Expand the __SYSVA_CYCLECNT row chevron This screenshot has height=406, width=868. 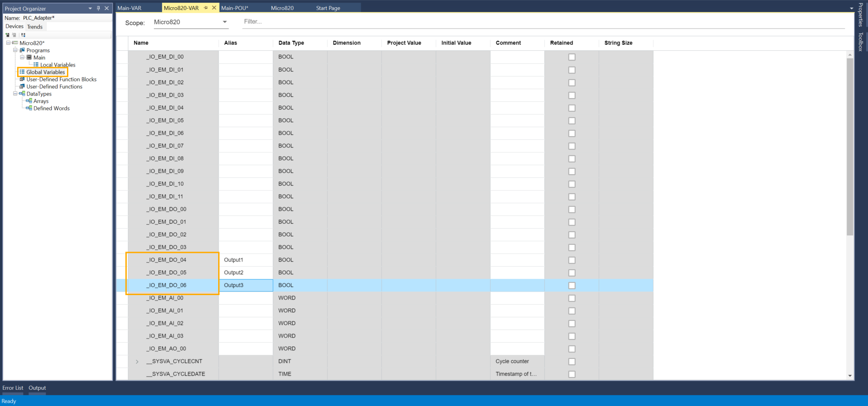137,362
